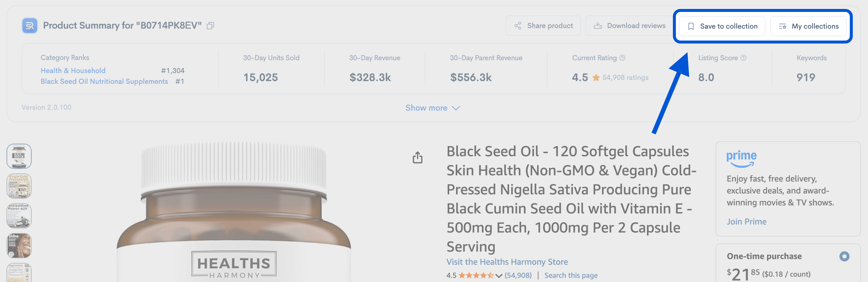Open the 54,908 reviews count link
Screen dimensions: 868x282
coord(518,275)
